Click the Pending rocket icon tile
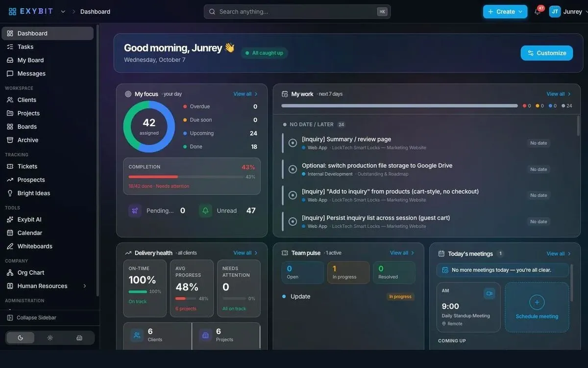Viewport: 588px width, 368px height. pos(135,210)
